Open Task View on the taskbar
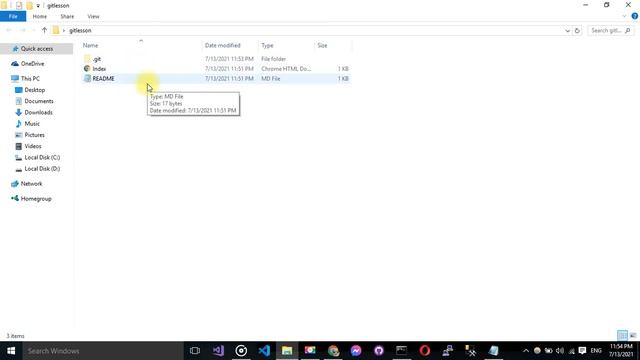 coord(195,351)
